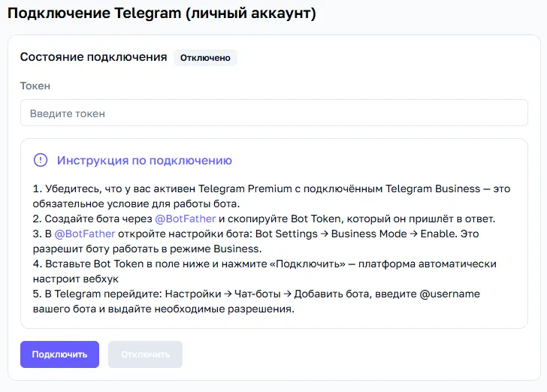Click step 5 text about Настройки → Чат-боты

tap(256, 301)
